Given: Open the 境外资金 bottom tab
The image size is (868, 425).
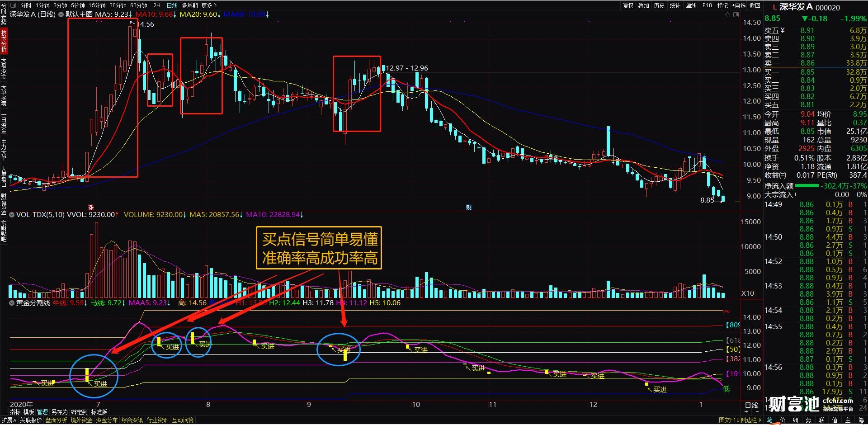Looking at the screenshot, I should coord(81,420).
